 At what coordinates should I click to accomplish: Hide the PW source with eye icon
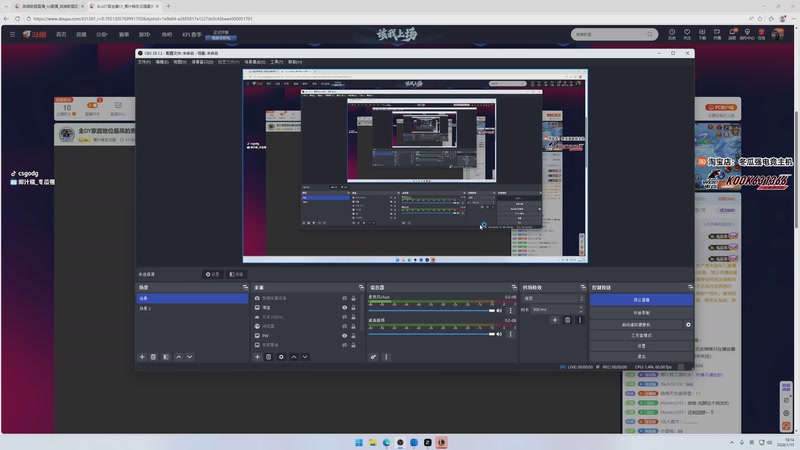(344, 336)
